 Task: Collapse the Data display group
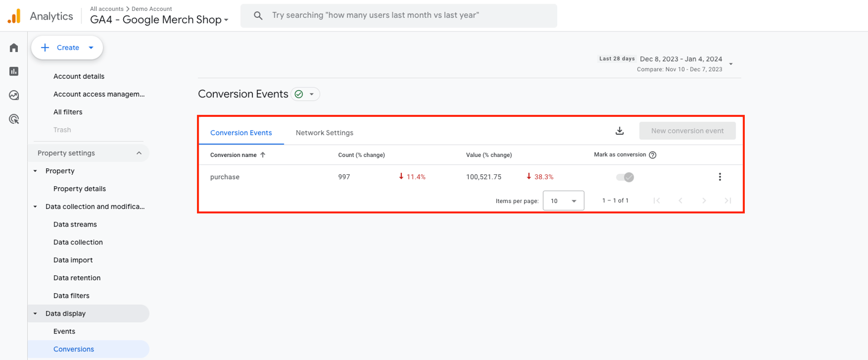pyautogui.click(x=35, y=314)
